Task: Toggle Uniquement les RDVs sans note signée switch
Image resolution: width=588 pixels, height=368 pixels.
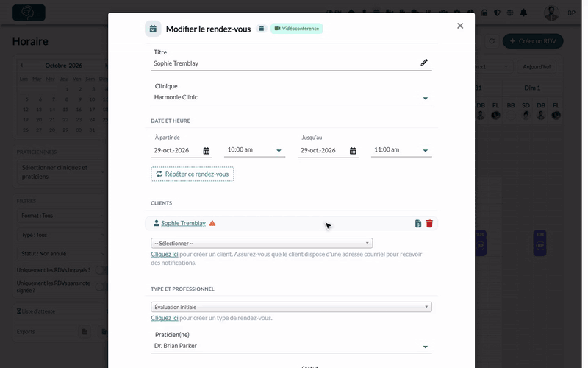Action: (101, 287)
